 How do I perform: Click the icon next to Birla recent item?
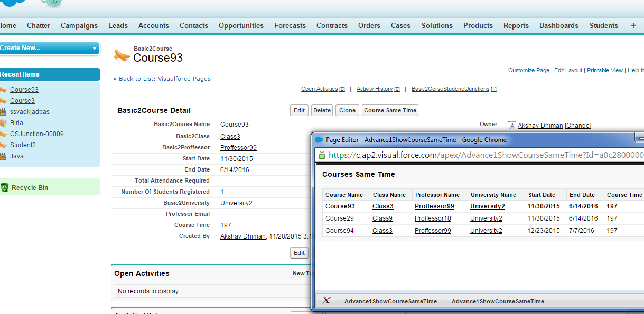(3, 123)
